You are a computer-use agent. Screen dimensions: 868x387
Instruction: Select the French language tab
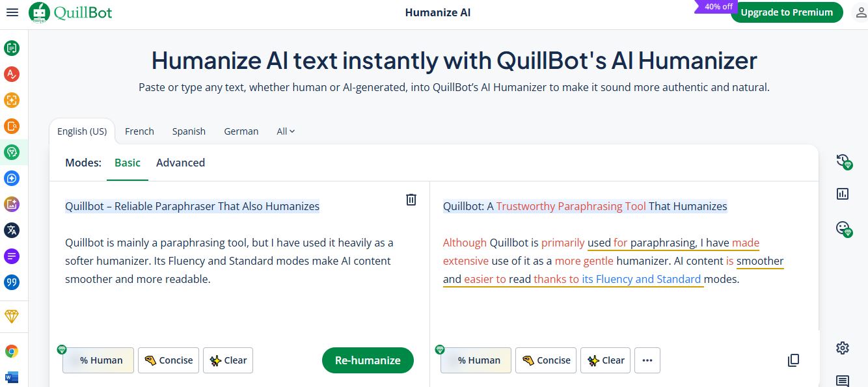[x=139, y=131]
